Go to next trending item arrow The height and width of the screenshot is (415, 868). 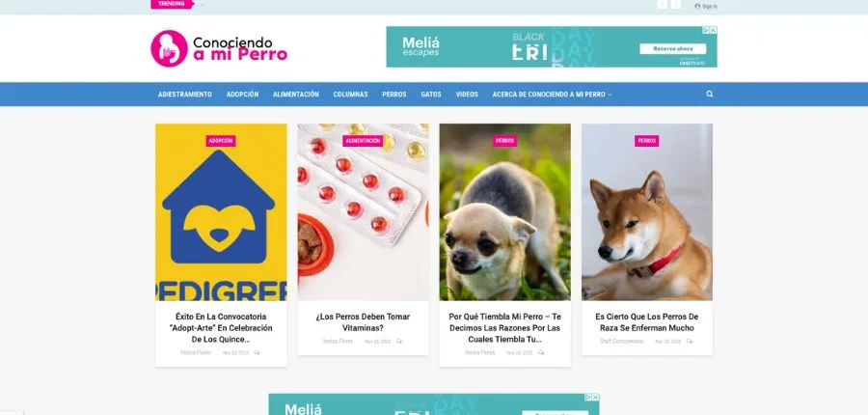coord(676,5)
